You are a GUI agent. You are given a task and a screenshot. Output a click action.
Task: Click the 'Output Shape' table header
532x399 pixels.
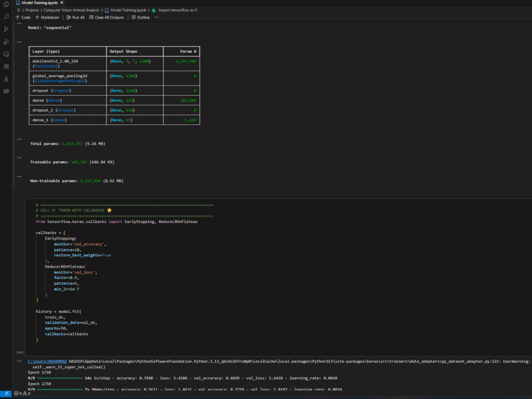pos(135,51)
